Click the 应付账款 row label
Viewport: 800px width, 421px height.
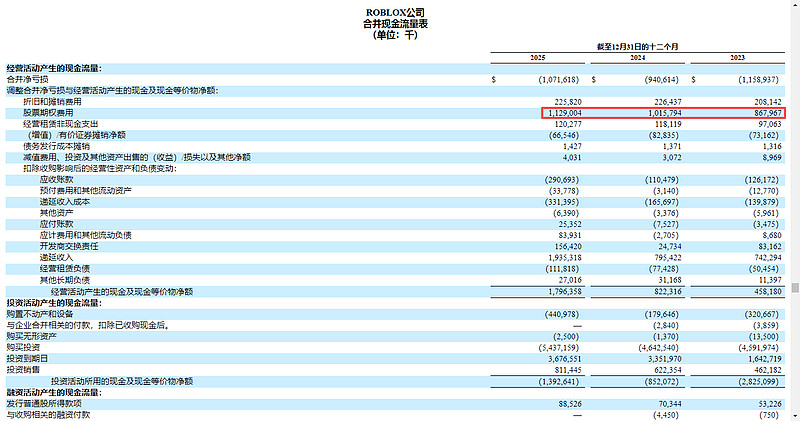[56, 225]
